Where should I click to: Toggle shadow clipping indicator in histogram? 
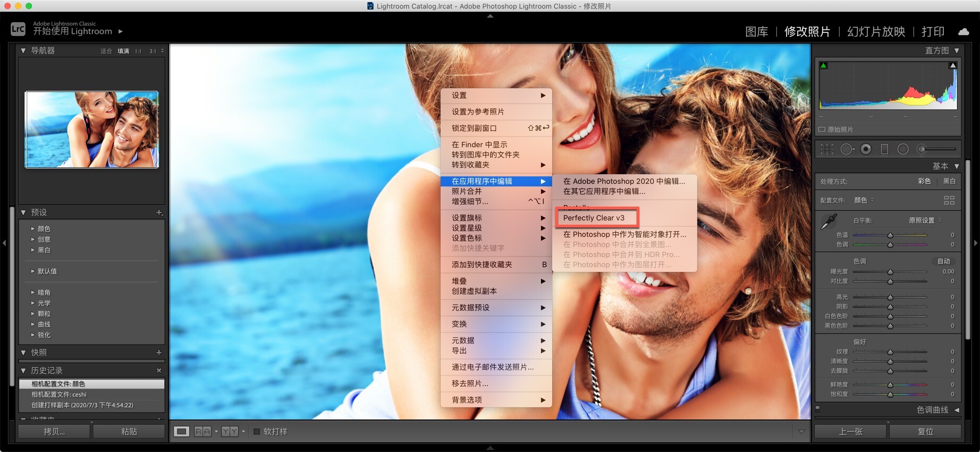(824, 65)
